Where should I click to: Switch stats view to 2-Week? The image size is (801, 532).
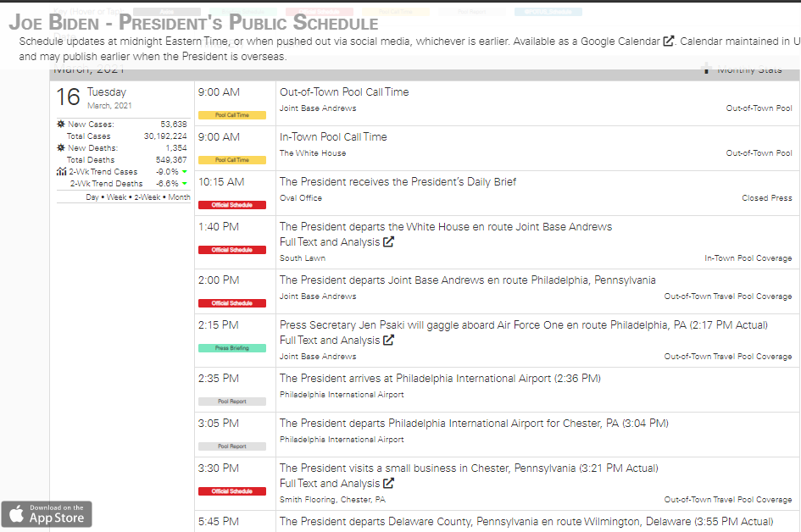click(147, 197)
